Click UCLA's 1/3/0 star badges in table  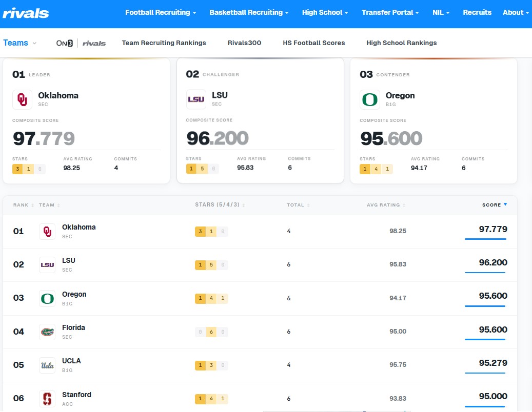point(211,365)
